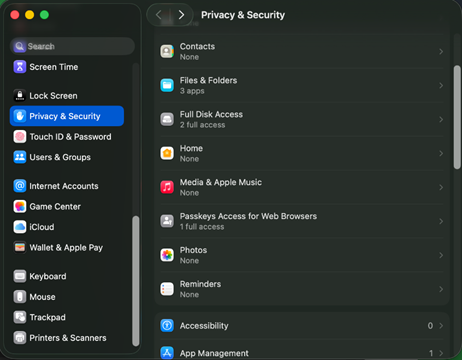
Task: Click the "App Management" label
Action: click(214, 353)
